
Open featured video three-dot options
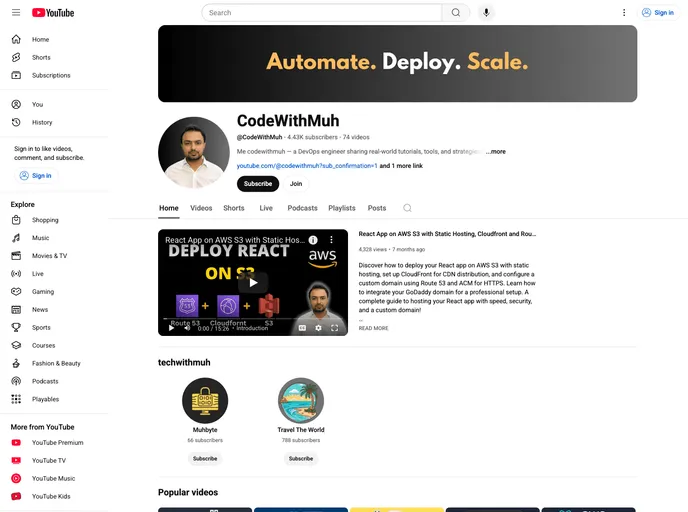coord(331,240)
